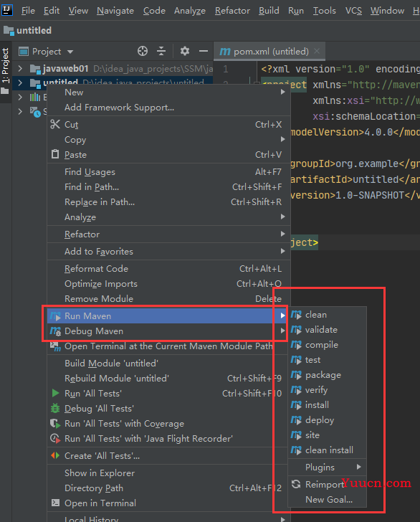Switch to pom.xml (untitled) tab
The image size is (420, 522).
tap(269, 52)
